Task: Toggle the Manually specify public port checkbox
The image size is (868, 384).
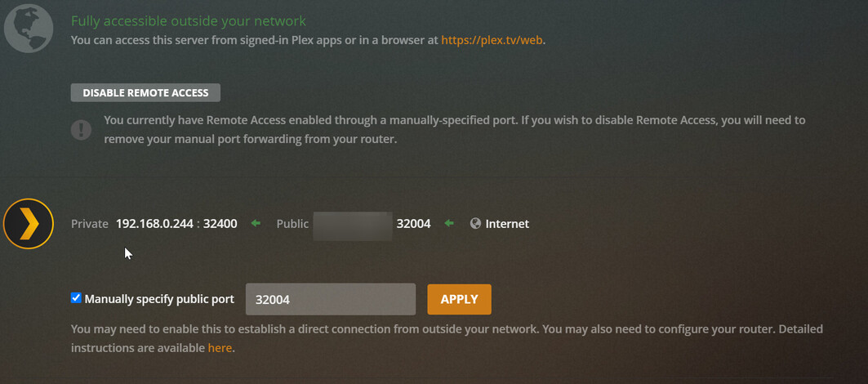Action: coord(76,298)
